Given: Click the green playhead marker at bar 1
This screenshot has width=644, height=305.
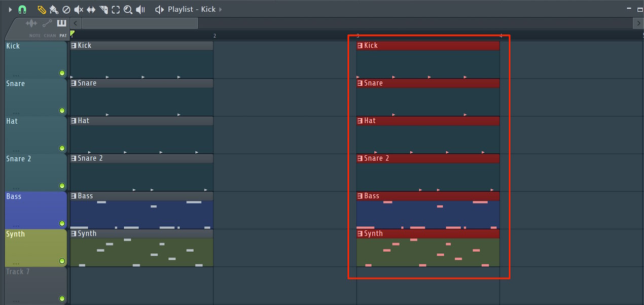Looking at the screenshot, I should (x=73, y=34).
